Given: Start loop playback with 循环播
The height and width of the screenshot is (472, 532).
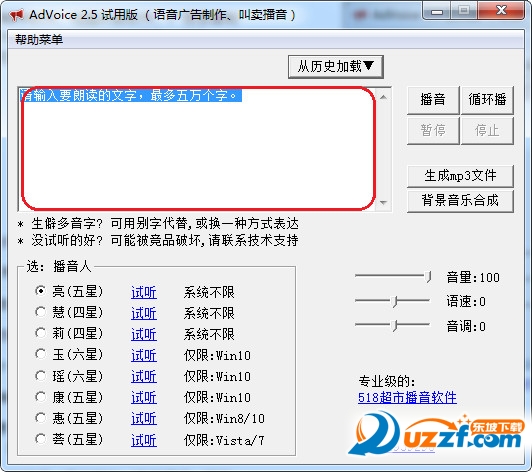Looking at the screenshot, I should (x=487, y=100).
